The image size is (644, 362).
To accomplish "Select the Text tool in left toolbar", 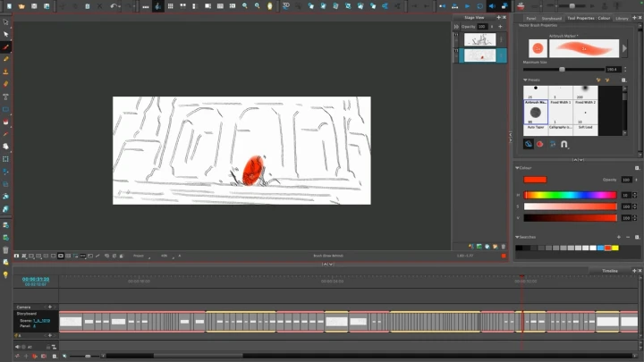I will tap(6, 97).
